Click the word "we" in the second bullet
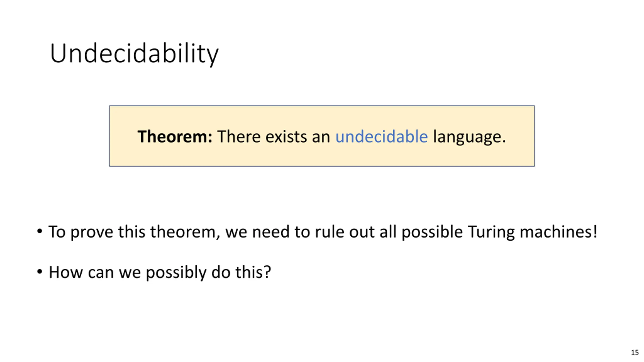The width and height of the screenshot is (644, 362). click(130, 273)
